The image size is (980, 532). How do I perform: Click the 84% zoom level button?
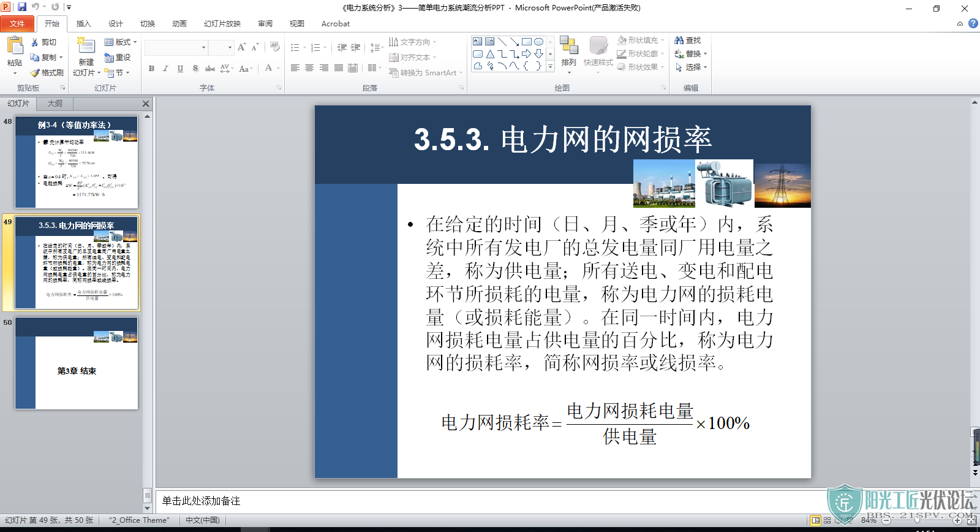[x=868, y=520]
